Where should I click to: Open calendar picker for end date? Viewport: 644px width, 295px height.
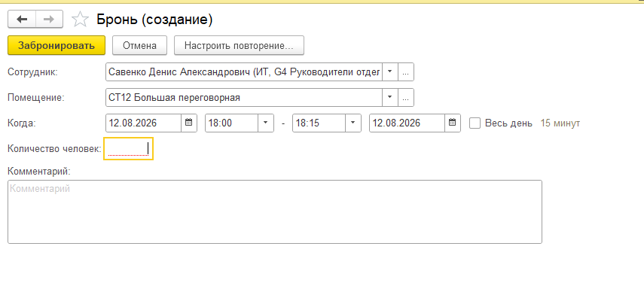(x=453, y=123)
